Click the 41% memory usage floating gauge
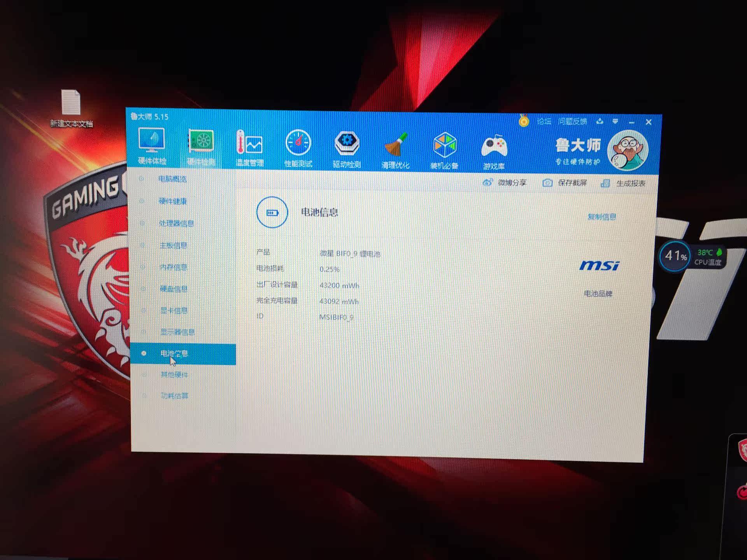Image resolution: width=747 pixels, height=560 pixels. point(675,256)
